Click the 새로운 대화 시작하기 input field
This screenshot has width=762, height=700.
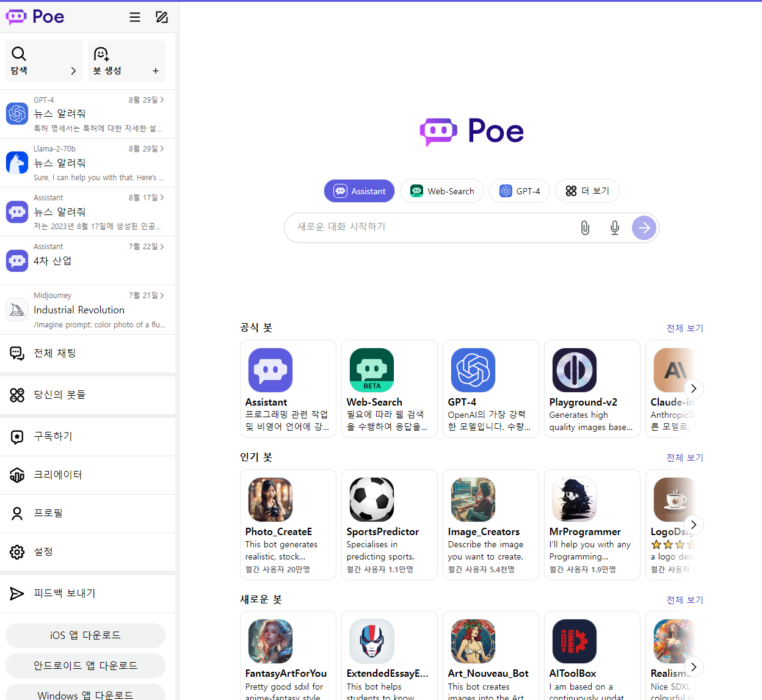[x=427, y=227]
